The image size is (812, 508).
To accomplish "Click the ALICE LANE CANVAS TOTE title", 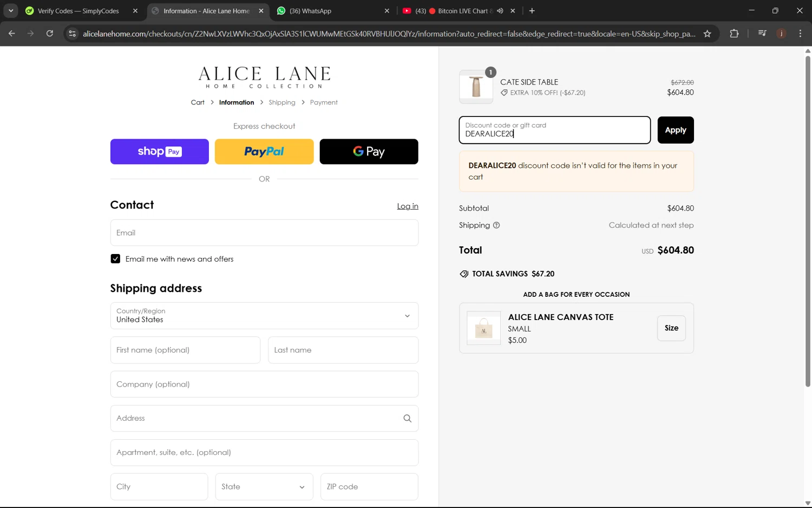I will click(x=561, y=317).
